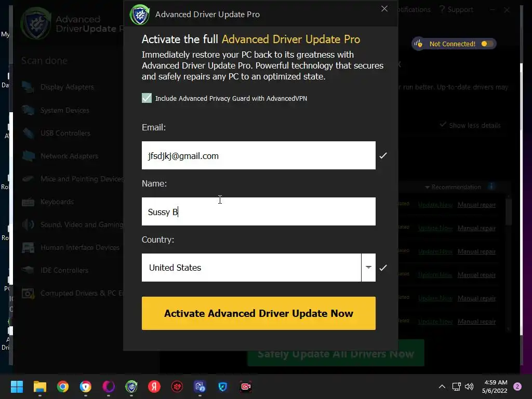The width and height of the screenshot is (532, 399).
Task: Click Safely Update All Drivers Now button
Action: (x=336, y=353)
